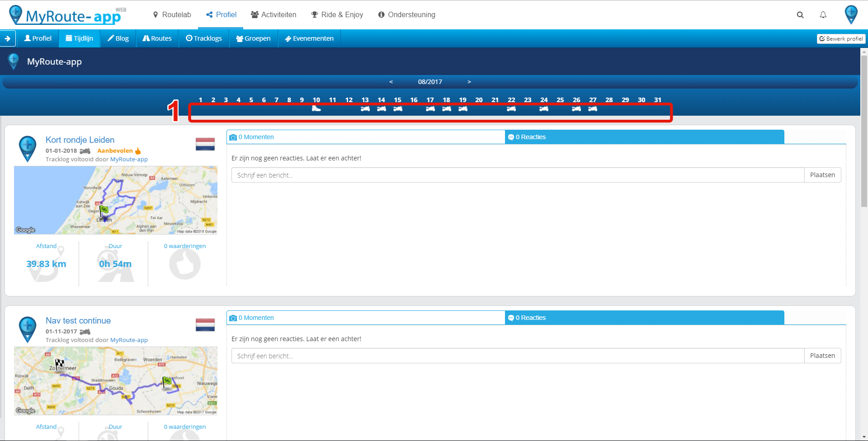Viewport: 868px width, 441px height.
Task: Open the Ondersteuning menu
Action: [407, 14]
